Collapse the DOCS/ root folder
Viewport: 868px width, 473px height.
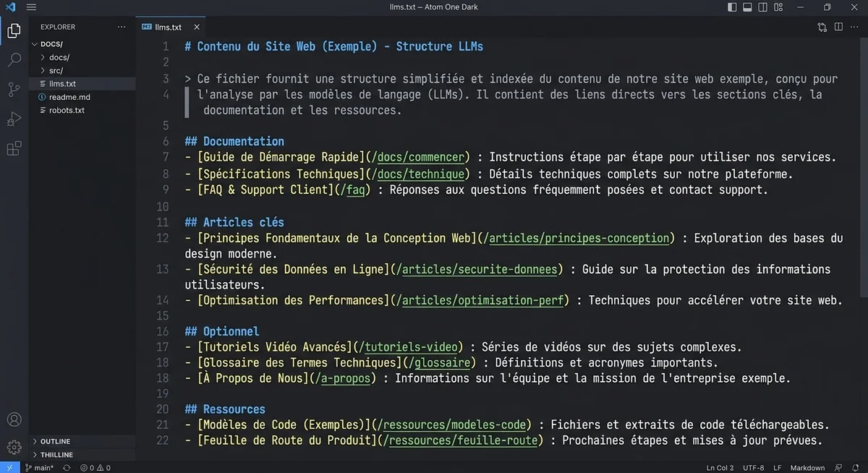(x=82, y=44)
